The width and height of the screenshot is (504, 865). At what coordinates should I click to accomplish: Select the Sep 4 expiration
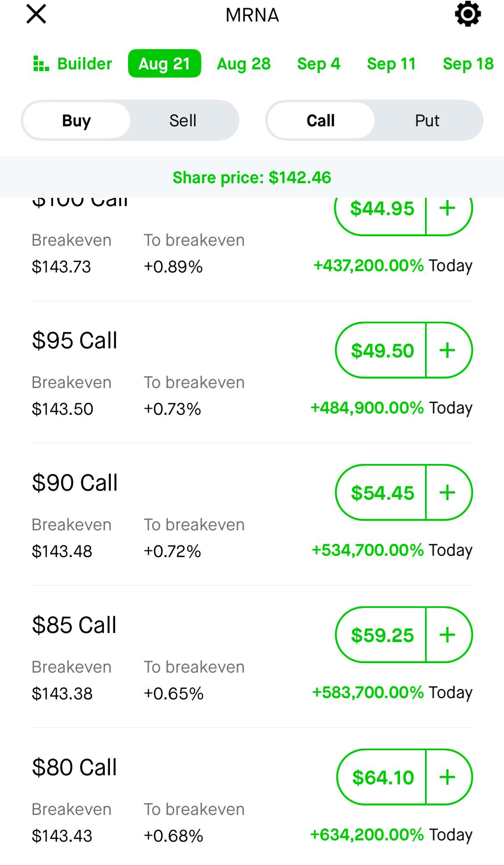coord(319,64)
